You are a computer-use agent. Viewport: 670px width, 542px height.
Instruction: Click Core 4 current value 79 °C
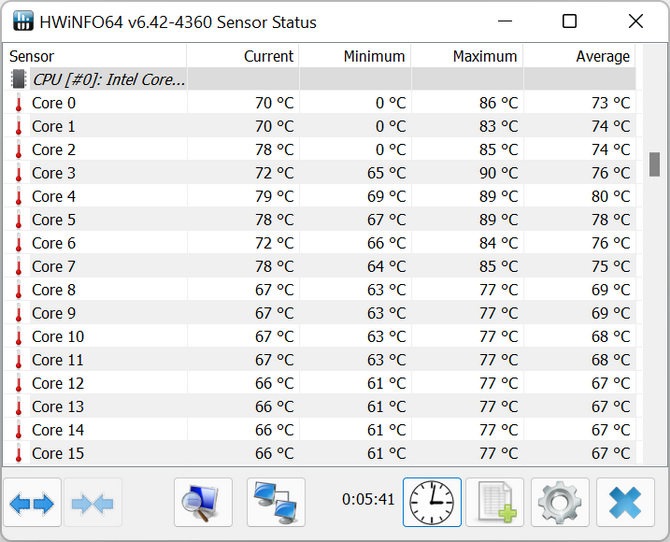coord(275,197)
